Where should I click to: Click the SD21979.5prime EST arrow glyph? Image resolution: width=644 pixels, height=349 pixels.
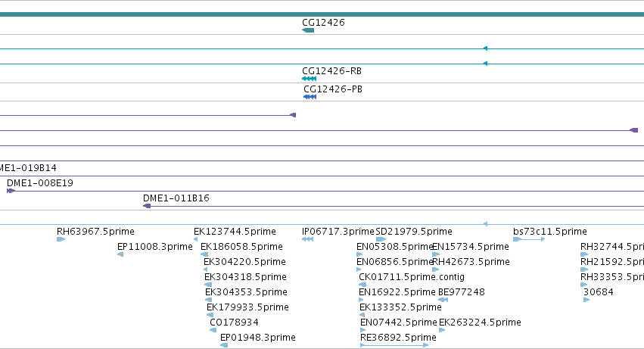click(381, 239)
